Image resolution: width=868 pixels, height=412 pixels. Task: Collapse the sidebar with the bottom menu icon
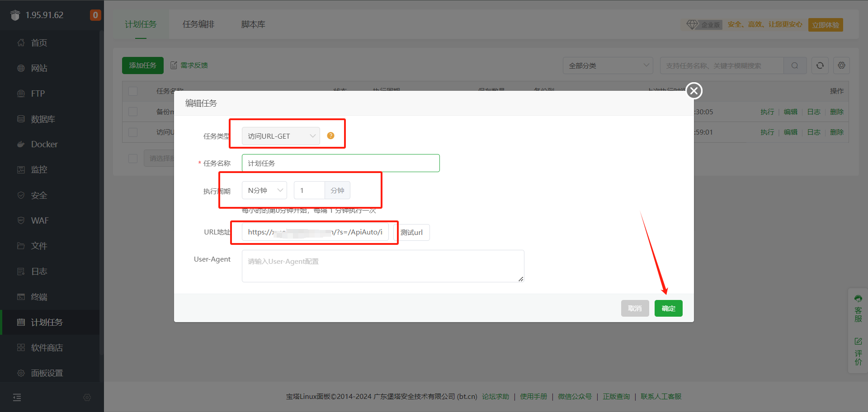17,398
